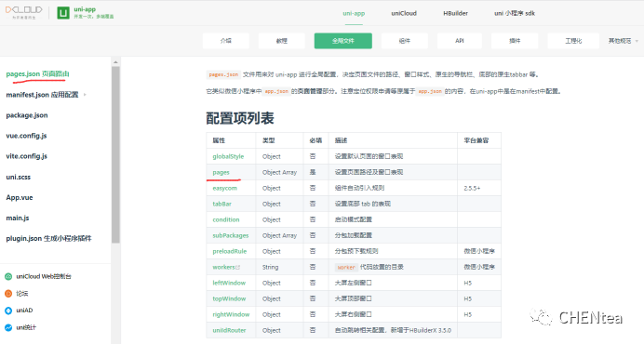
Task: Open the workers property link
Action: point(223,267)
